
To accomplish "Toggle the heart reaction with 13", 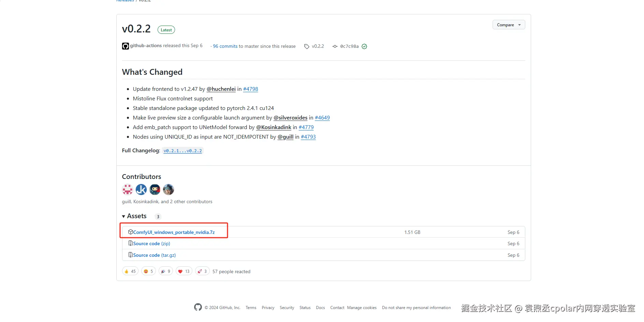I will point(184,271).
